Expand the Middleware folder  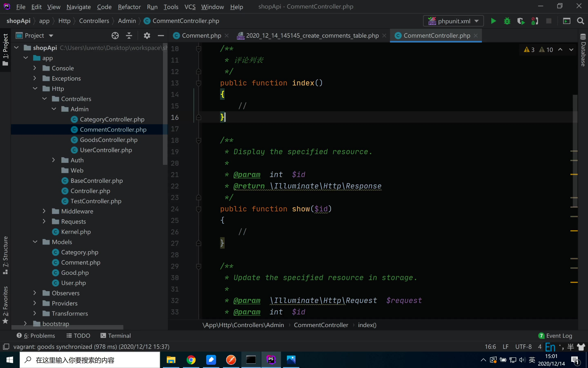coord(44,211)
